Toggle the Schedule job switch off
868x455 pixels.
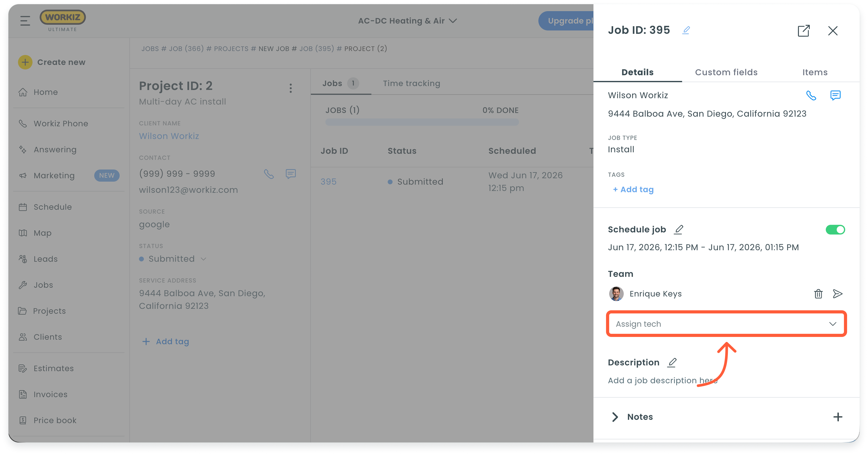pos(835,230)
